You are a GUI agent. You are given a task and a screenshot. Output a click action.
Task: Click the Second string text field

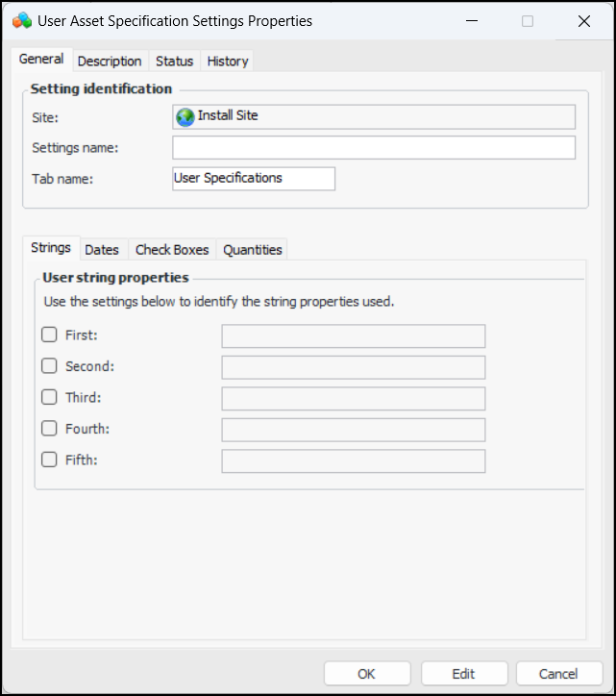coord(354,367)
